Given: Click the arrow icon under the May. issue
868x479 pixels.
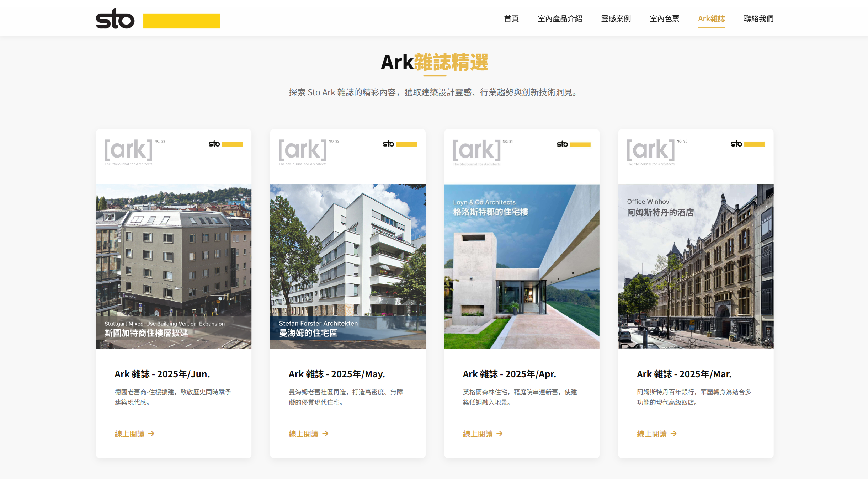Looking at the screenshot, I should (x=325, y=433).
